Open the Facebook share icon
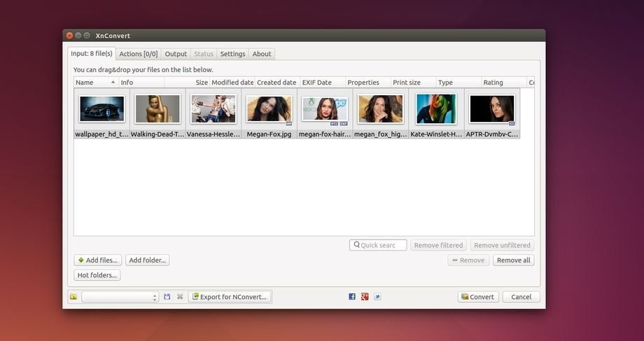The width and height of the screenshot is (644, 341). pos(352,297)
